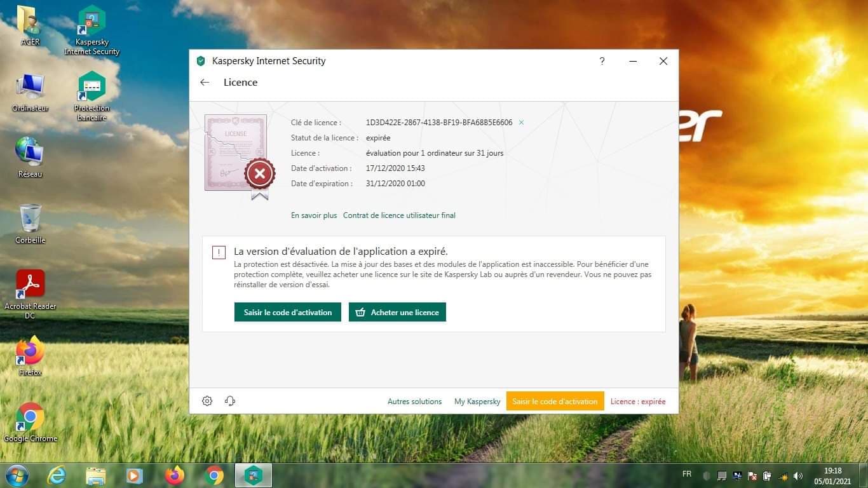Open the volume speaker tray icon

(798, 476)
